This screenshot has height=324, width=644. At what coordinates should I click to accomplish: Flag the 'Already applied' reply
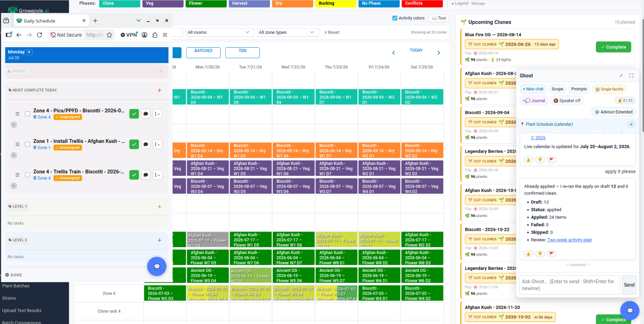click(x=551, y=254)
